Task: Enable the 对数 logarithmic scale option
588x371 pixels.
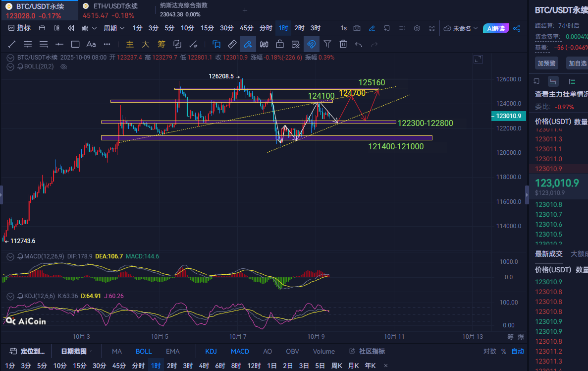Action: click(490, 351)
